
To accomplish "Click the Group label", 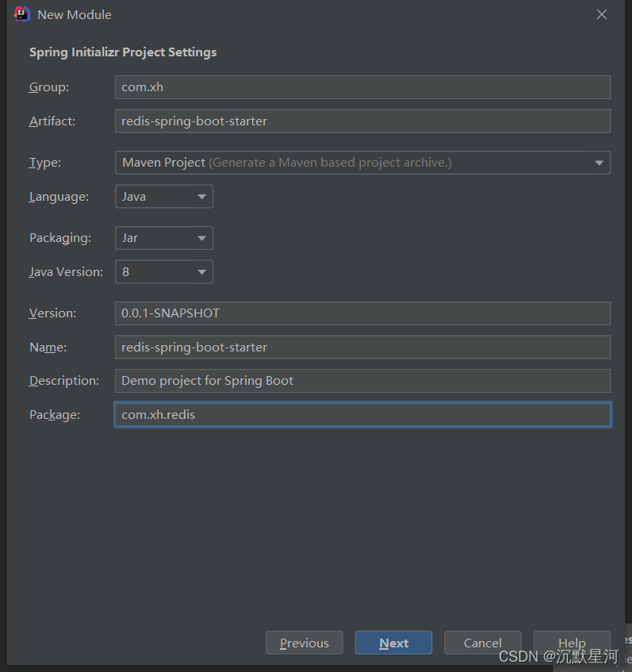I will click(x=49, y=87).
